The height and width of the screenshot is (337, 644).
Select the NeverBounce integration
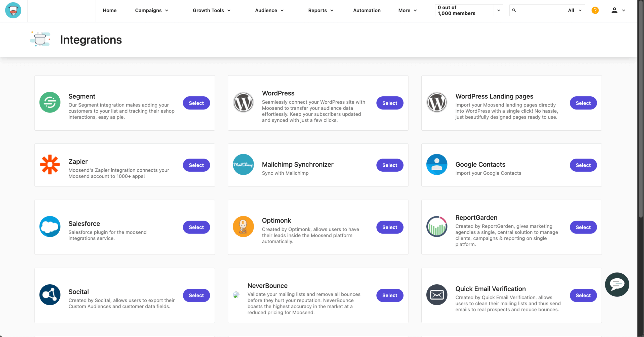(390, 295)
